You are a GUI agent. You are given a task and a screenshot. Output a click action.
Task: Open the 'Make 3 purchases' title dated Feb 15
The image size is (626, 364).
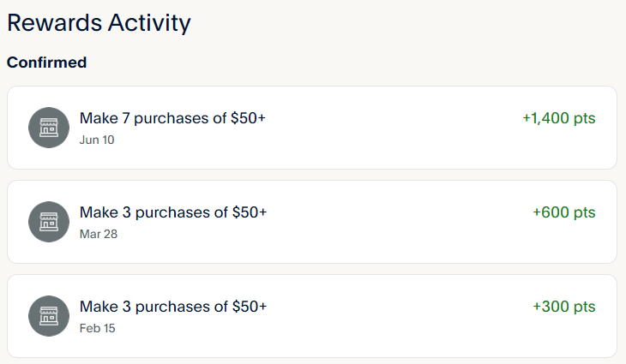[172, 307]
